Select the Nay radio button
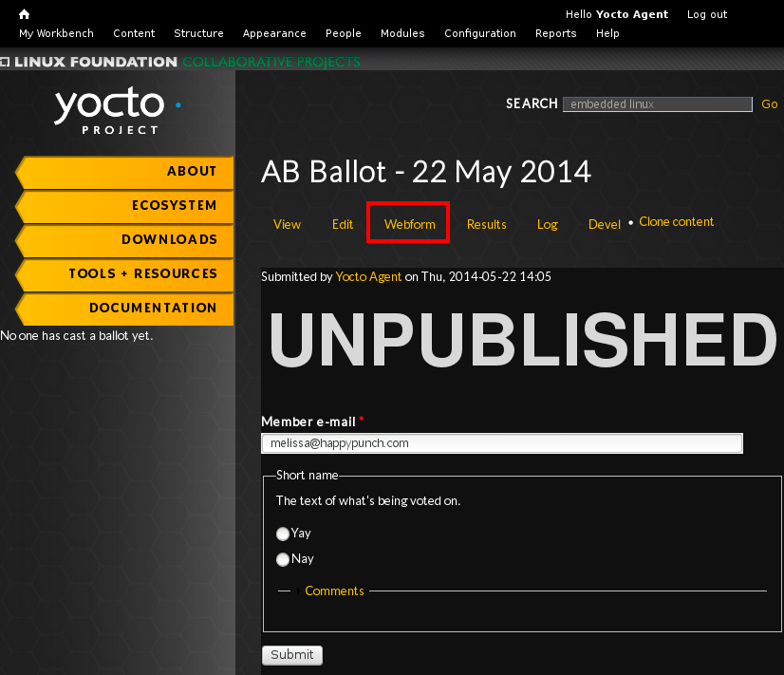The image size is (784, 675). [283, 559]
